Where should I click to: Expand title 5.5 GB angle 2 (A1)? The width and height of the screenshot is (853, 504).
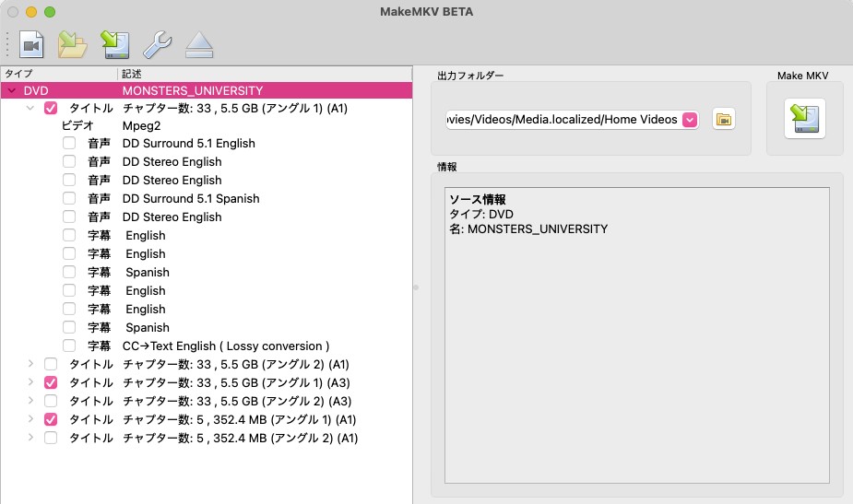click(30, 364)
